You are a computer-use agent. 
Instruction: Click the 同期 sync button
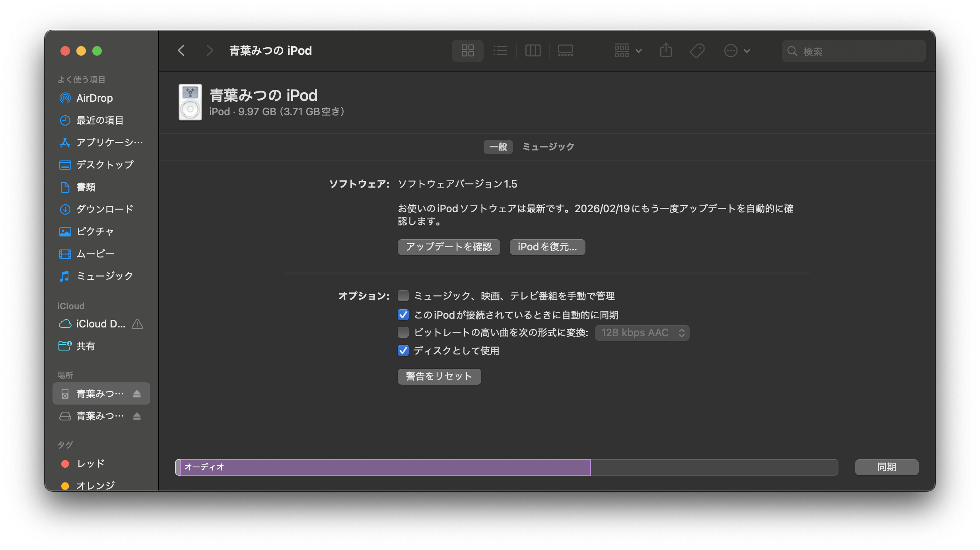(x=887, y=467)
